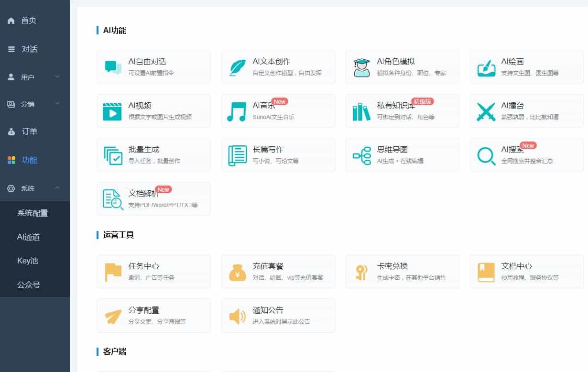Image resolution: width=588 pixels, height=372 pixels.
Task: Click the 分享配置 paper plane icon
Action: tap(113, 317)
